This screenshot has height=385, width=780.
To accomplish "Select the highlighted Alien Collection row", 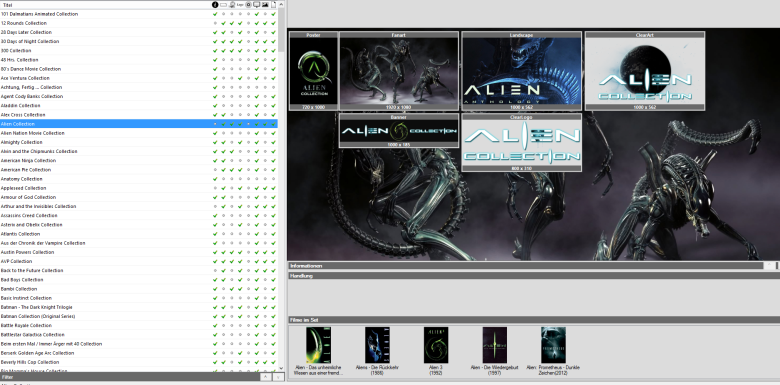I will (139, 124).
